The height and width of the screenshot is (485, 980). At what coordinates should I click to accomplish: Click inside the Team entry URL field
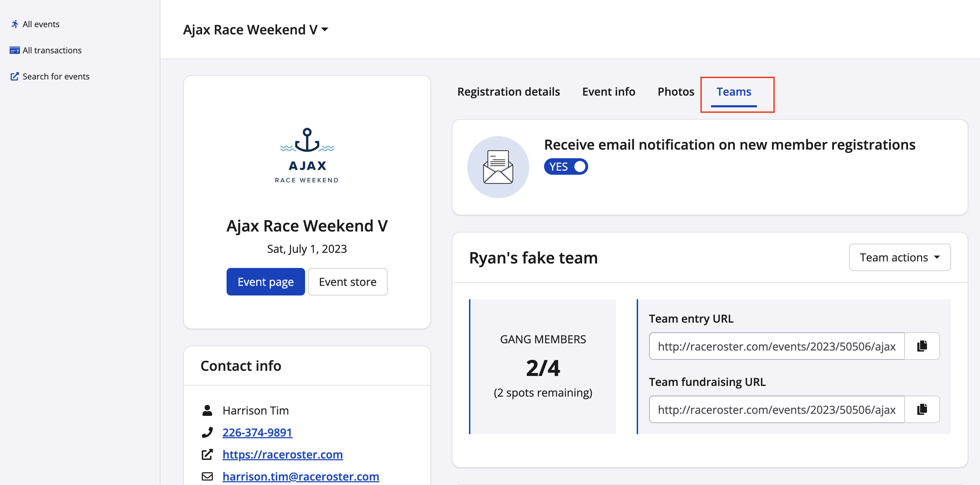(776, 346)
